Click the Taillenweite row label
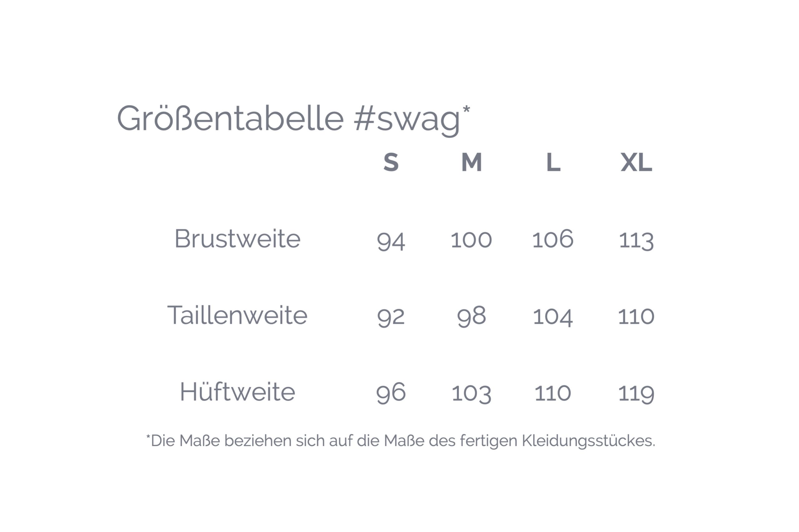 [x=237, y=316]
